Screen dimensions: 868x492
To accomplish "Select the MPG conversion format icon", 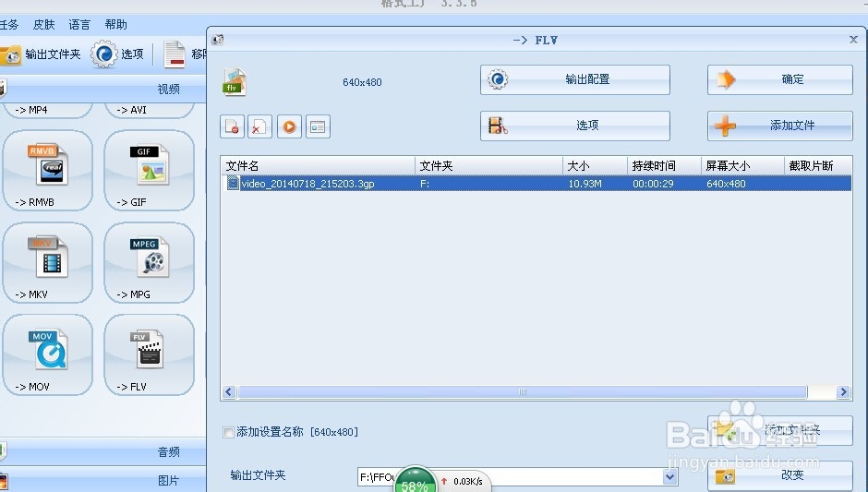I will pyautogui.click(x=149, y=263).
